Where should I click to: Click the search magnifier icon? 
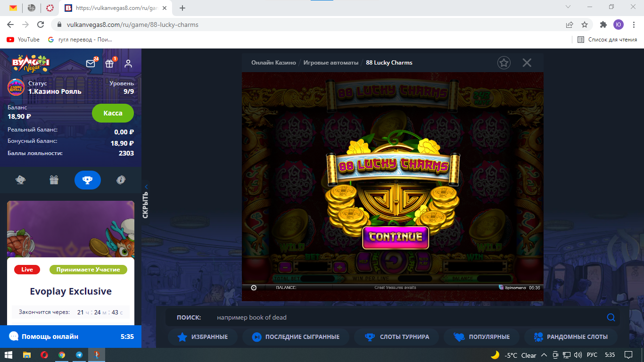tap(611, 317)
